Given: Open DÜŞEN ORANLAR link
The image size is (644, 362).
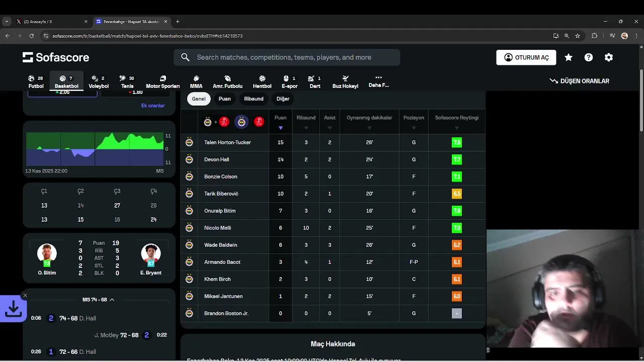Looking at the screenshot, I should coord(580,81).
